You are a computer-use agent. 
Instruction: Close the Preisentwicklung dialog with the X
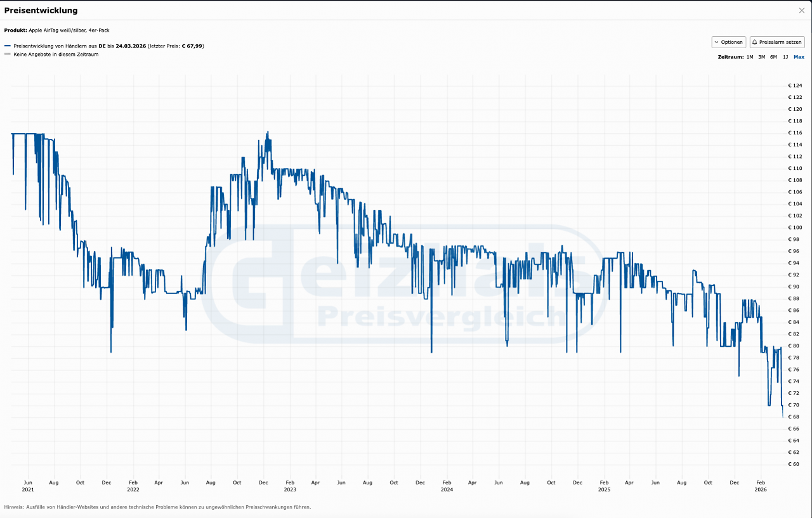pos(802,11)
